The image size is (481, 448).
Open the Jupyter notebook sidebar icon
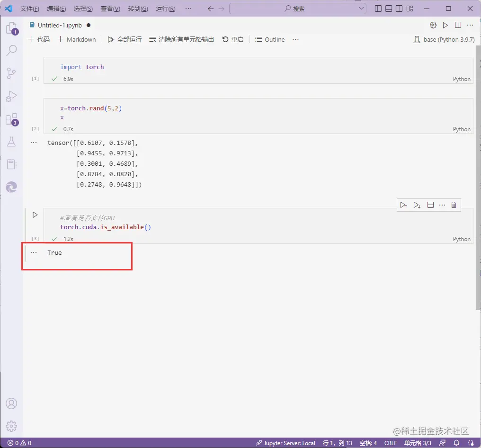(11, 164)
